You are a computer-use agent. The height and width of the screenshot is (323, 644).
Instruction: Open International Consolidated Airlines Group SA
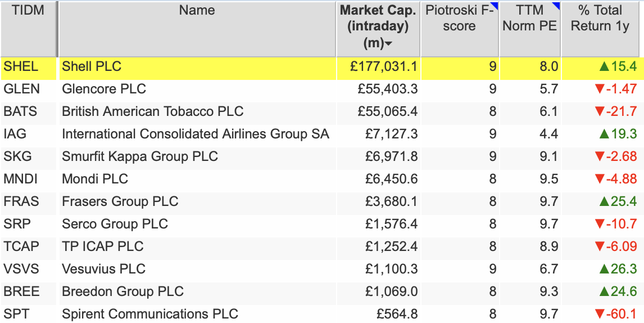[196, 134]
